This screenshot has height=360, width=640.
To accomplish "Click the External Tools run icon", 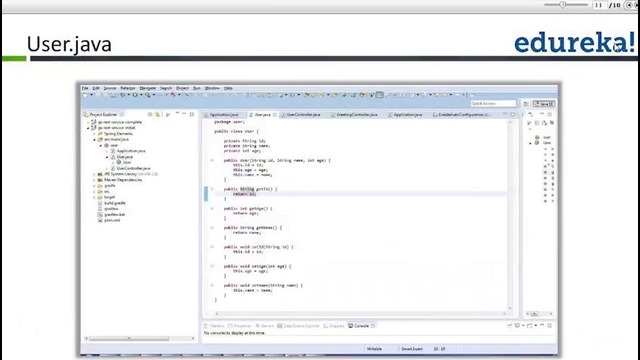I will point(148,95).
